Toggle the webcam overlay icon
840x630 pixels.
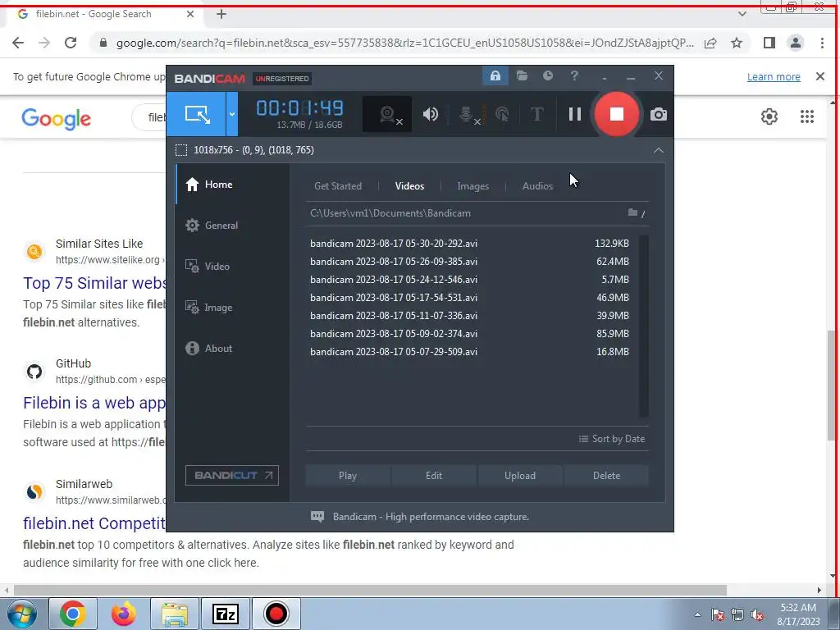click(387, 114)
